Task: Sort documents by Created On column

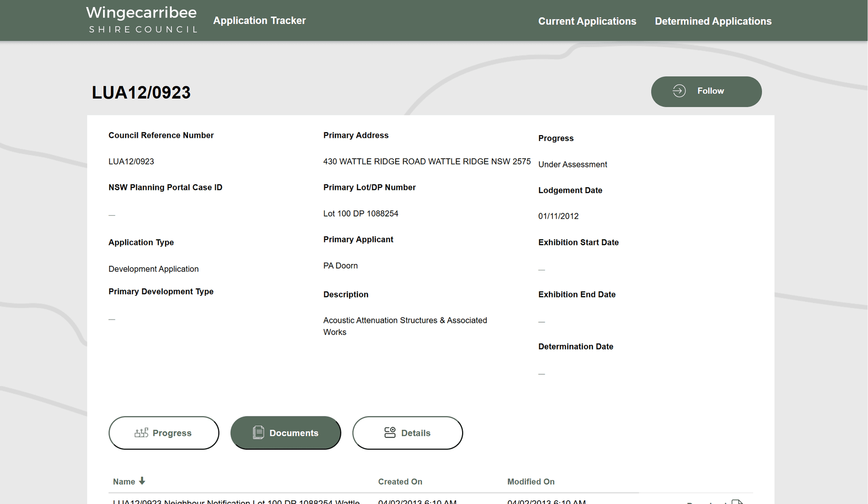Action: (x=400, y=481)
